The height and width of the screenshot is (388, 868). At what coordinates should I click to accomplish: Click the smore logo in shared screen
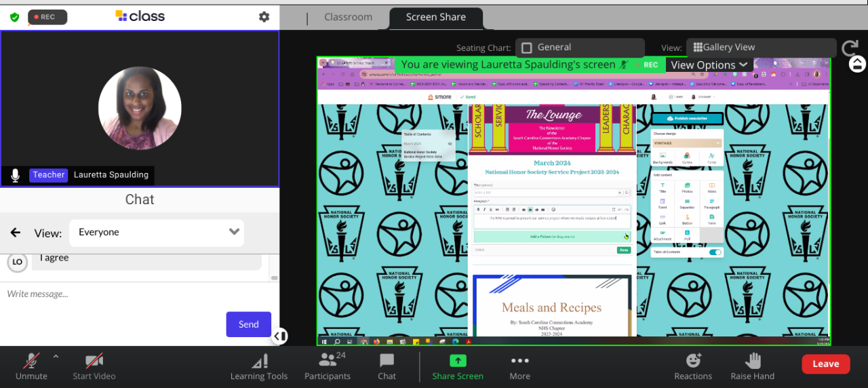(x=439, y=97)
